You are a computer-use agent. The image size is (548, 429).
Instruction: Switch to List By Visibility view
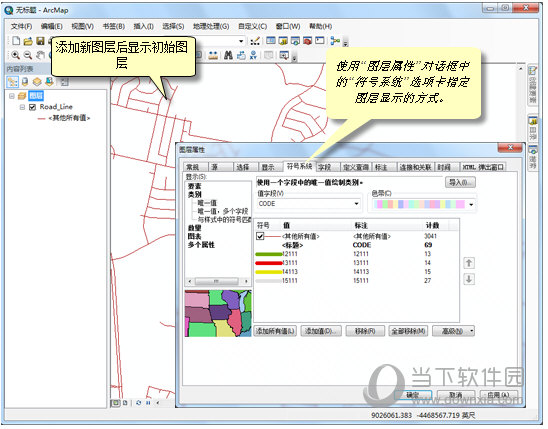(37, 82)
